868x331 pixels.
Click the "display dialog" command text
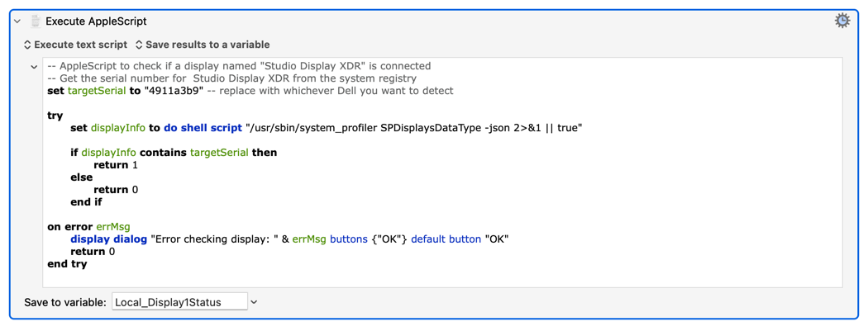(109, 239)
